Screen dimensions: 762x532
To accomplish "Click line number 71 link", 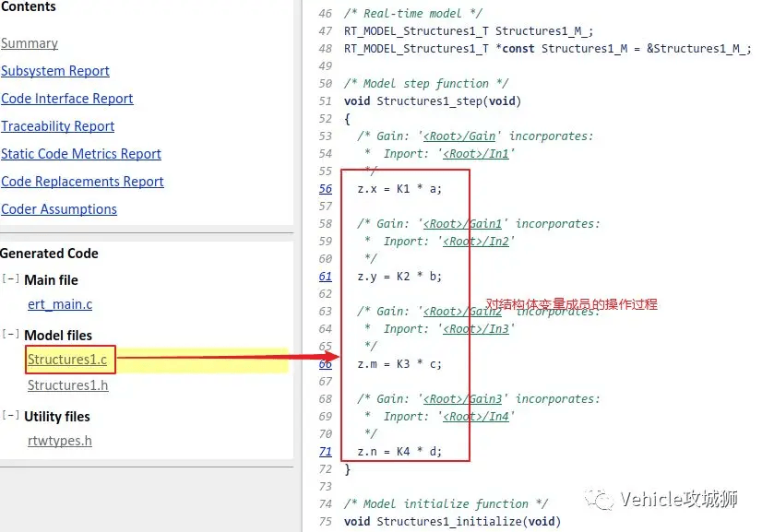I will tap(326, 452).
